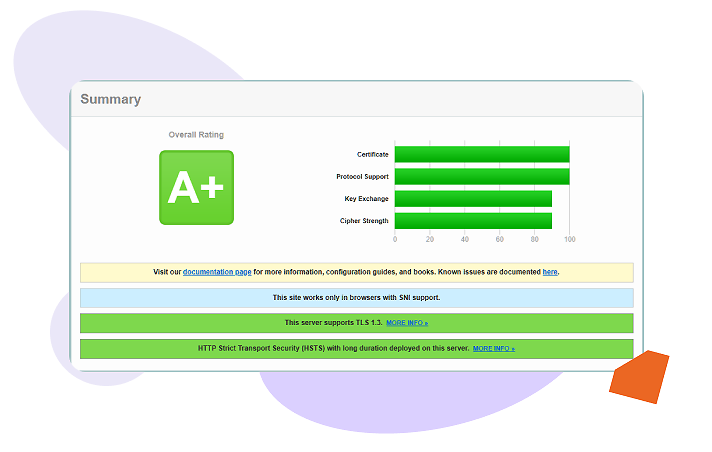Open MORE INFO link for HSTS

point(493,349)
